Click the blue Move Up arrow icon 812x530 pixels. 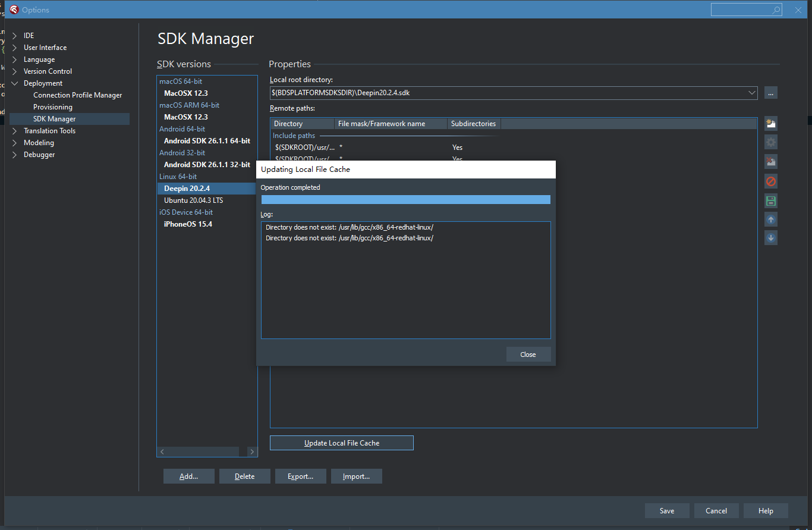point(771,219)
